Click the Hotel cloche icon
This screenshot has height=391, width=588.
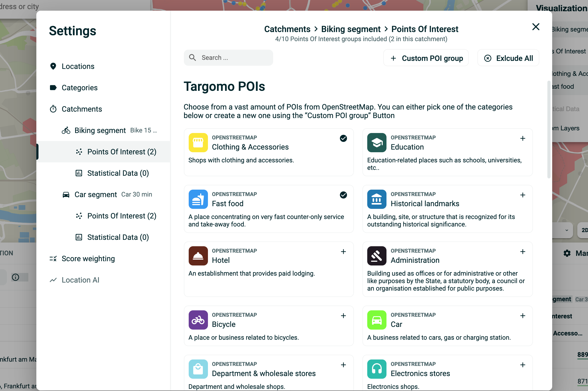[198, 256]
